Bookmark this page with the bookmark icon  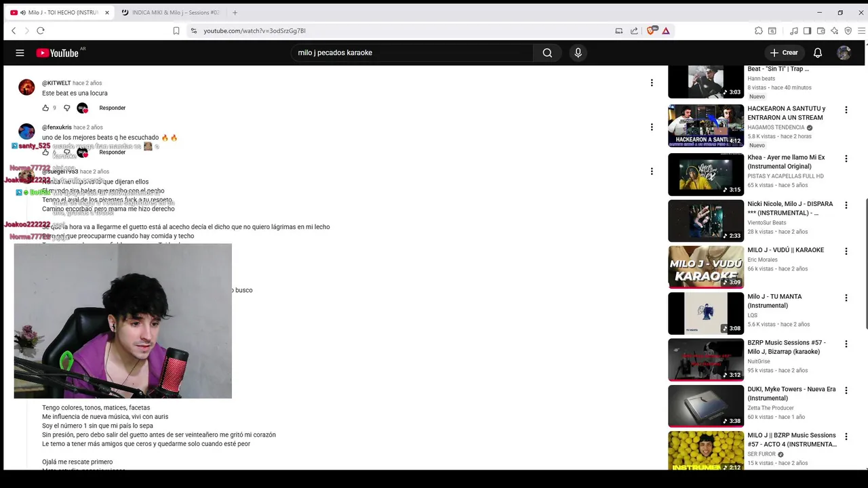point(176,30)
